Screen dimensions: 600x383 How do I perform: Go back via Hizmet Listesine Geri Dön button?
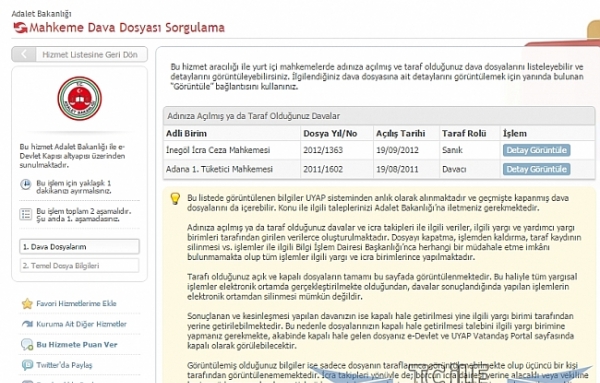(80, 54)
